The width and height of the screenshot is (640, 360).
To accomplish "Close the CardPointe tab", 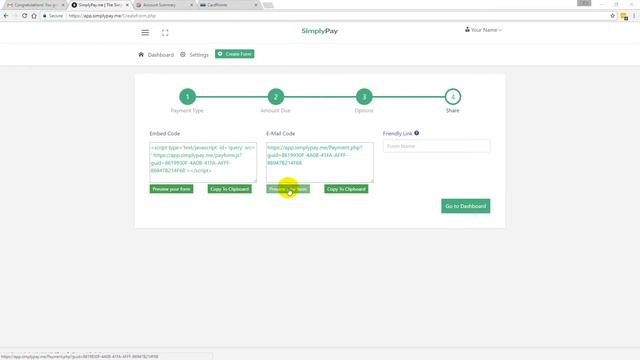I will pyautogui.click(x=256, y=5).
